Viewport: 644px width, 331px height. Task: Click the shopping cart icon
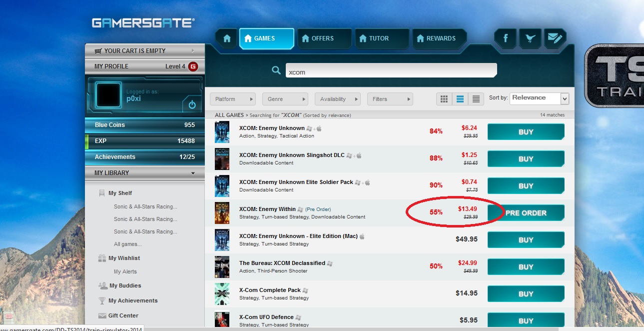pos(98,50)
